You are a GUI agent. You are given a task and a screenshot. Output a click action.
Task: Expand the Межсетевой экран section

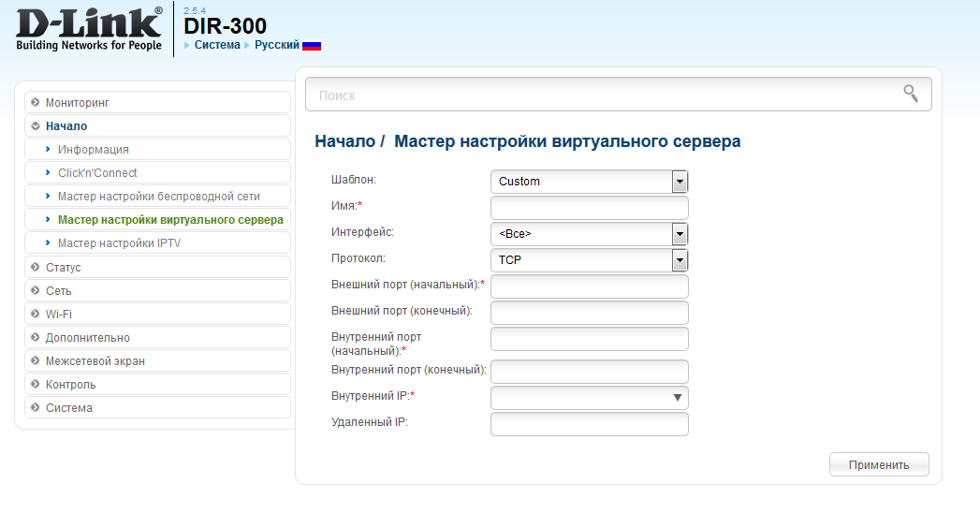(157, 360)
